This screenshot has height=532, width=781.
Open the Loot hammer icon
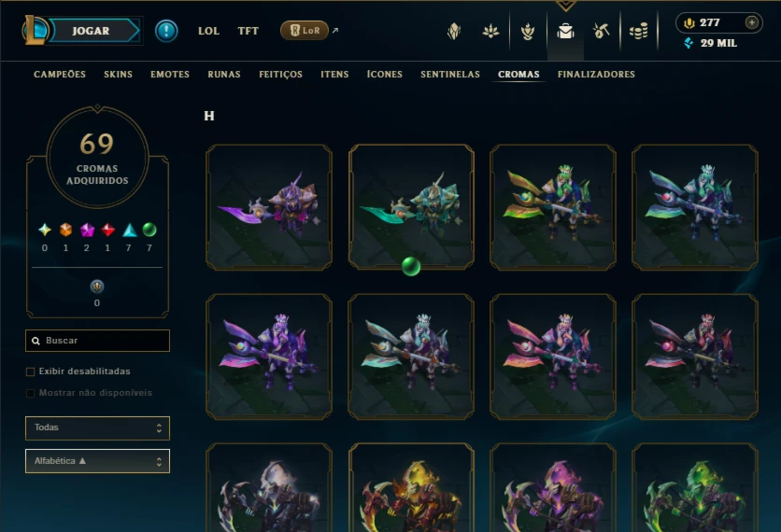(602, 32)
